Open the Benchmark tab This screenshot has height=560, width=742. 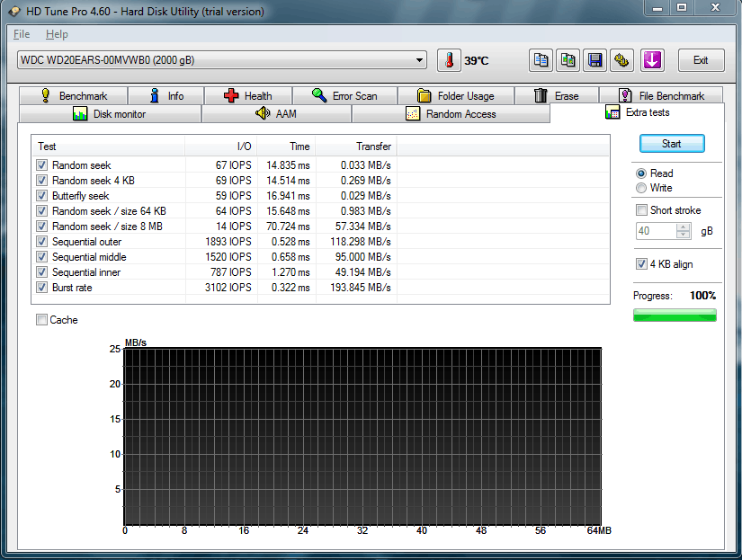click(x=74, y=96)
